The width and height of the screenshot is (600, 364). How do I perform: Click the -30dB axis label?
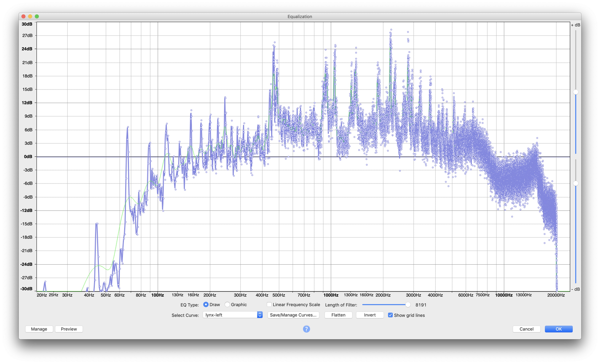pyautogui.click(x=26, y=289)
